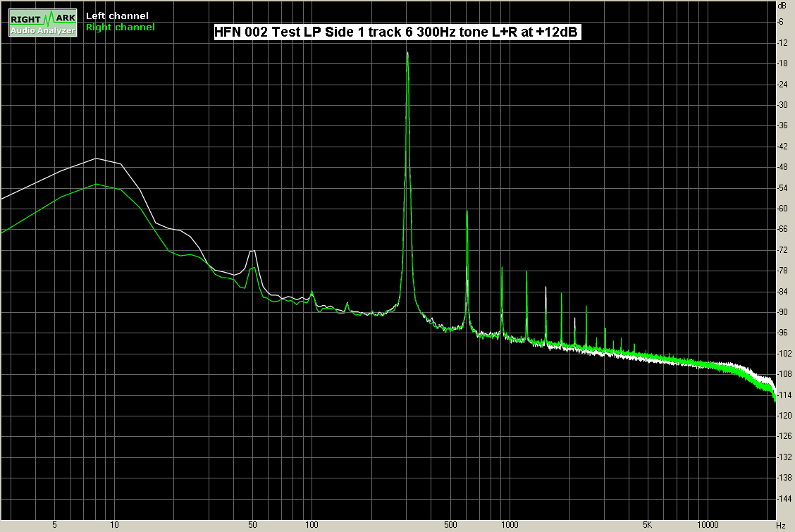
Task: Click the -72 dB axis value
Action: (782, 249)
